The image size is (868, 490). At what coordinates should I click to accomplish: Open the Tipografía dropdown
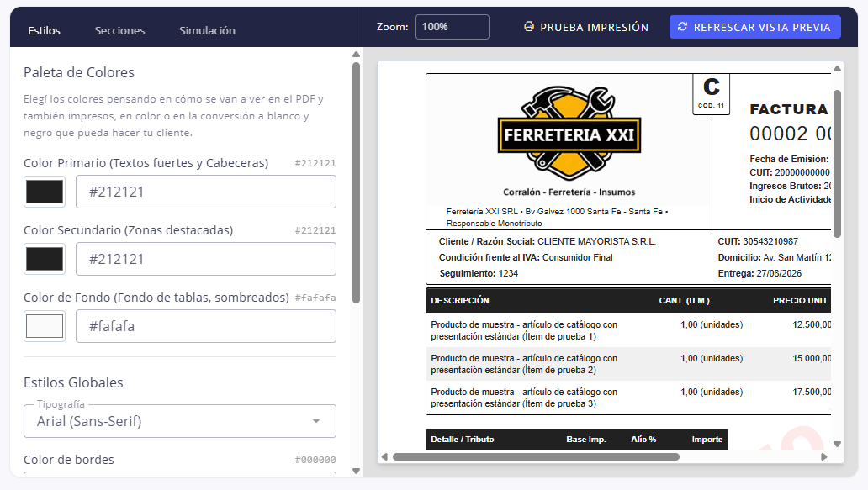click(180, 421)
